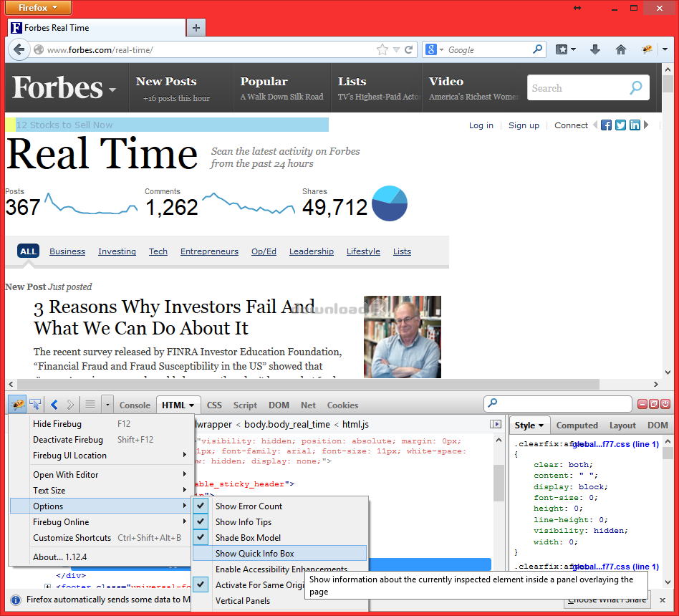Screen dimensions: 679x616
Task: Open the Entrepreneurs category link
Action: click(x=209, y=251)
